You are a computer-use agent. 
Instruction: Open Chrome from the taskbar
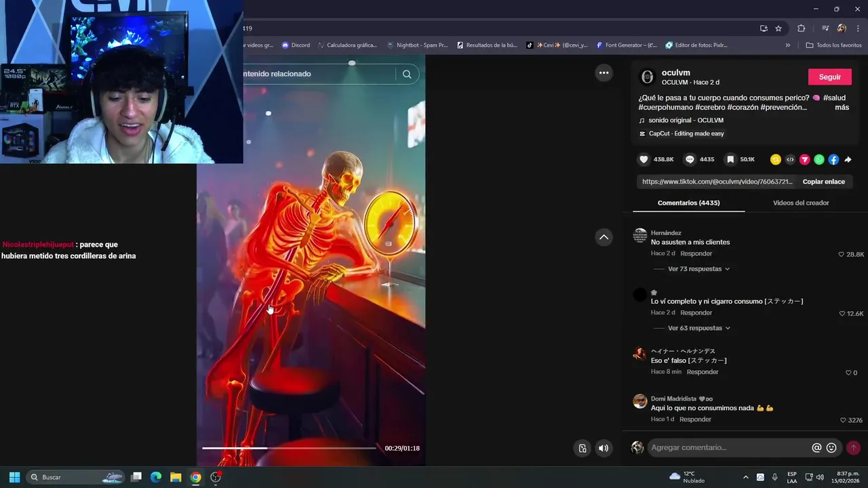tap(195, 477)
